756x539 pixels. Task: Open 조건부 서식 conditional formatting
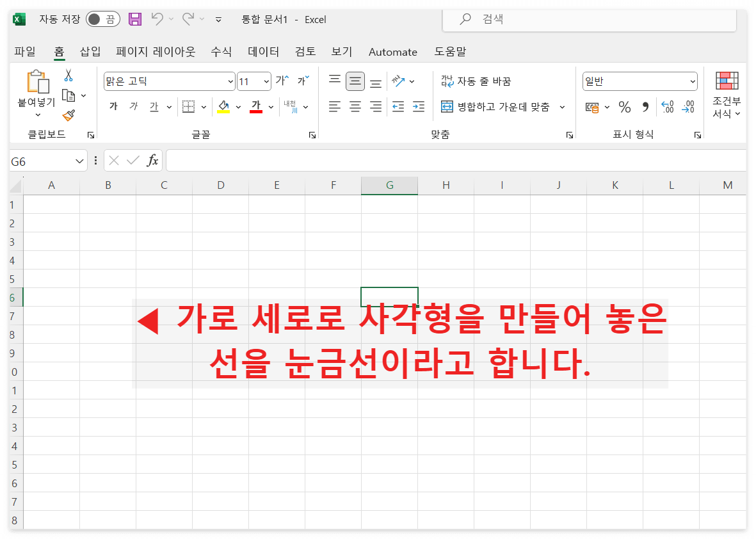coord(727,95)
